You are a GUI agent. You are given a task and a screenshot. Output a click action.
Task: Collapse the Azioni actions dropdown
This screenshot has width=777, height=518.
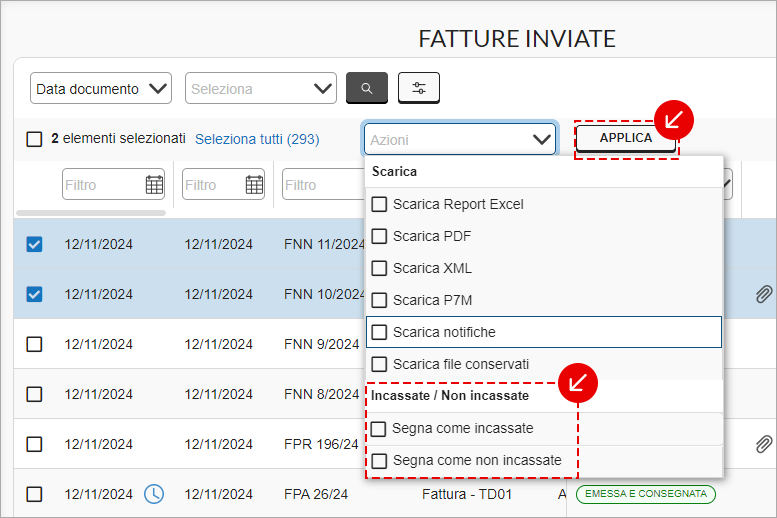tap(541, 140)
